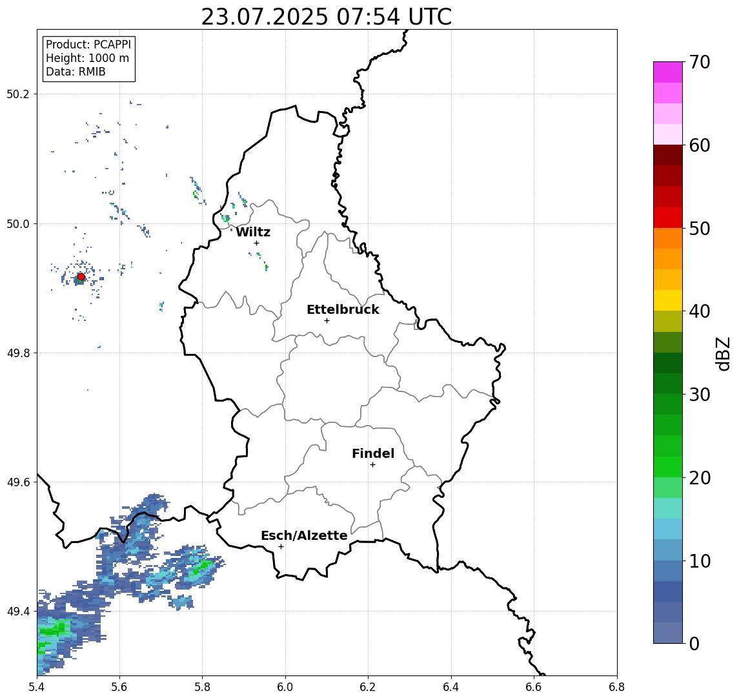The width and height of the screenshot is (739, 700).
Task: Click the longitude tick label '5.8'
Action: (203, 687)
